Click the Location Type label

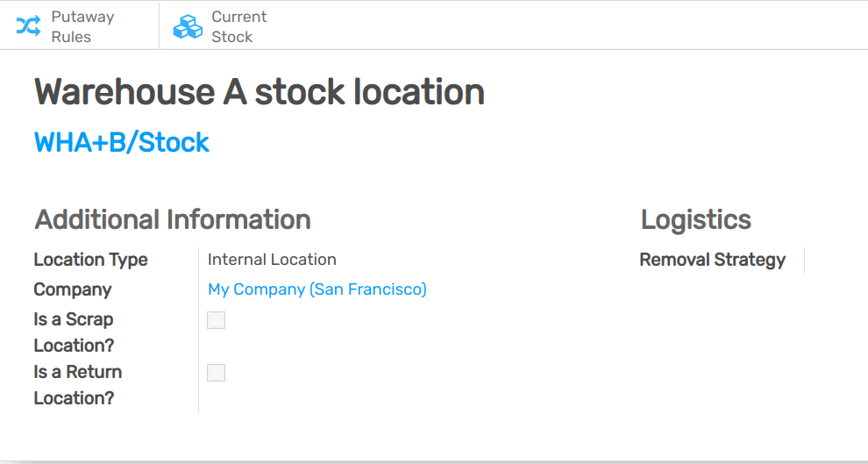tap(90, 260)
